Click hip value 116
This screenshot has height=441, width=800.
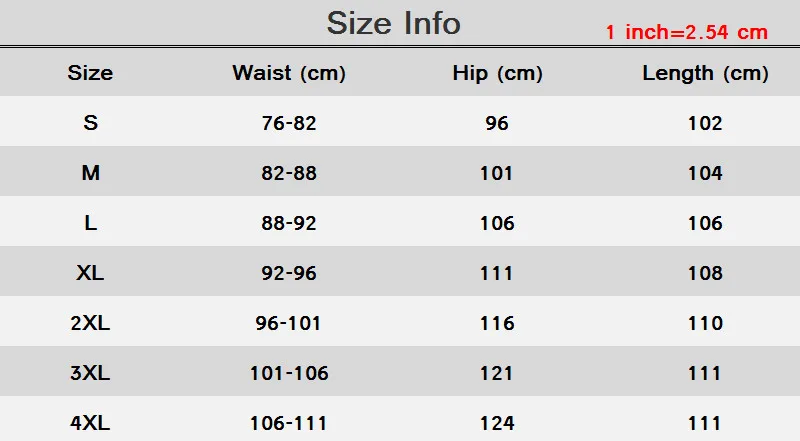497,324
